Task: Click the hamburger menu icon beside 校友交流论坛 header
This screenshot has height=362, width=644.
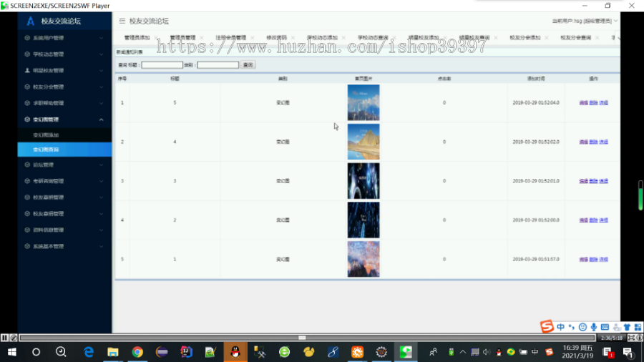Action: pyautogui.click(x=122, y=21)
